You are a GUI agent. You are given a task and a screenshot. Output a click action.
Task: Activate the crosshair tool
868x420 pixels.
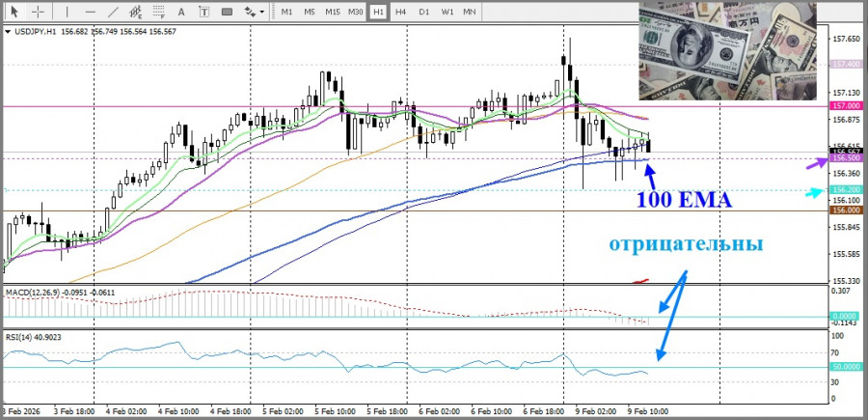[38, 11]
